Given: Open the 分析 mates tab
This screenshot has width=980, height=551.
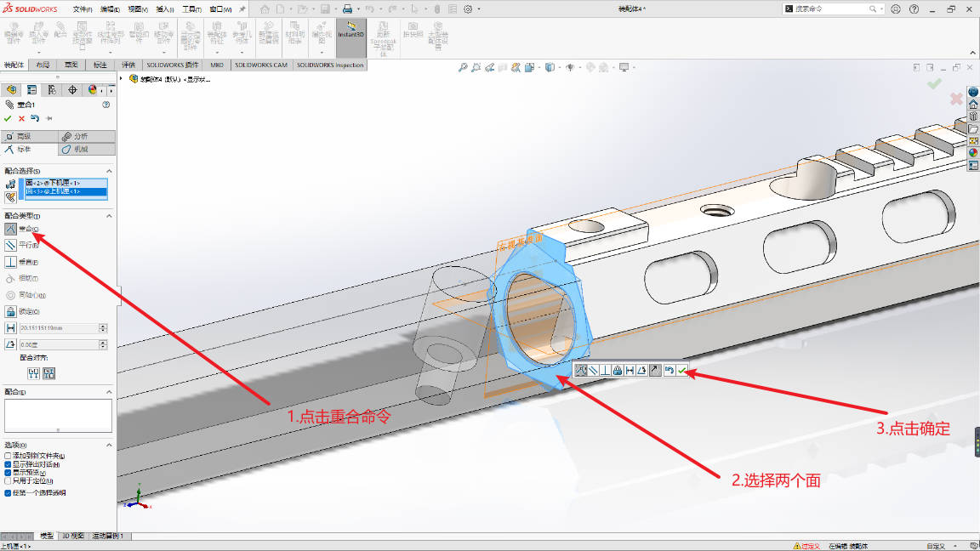Looking at the screenshot, I should pyautogui.click(x=87, y=136).
